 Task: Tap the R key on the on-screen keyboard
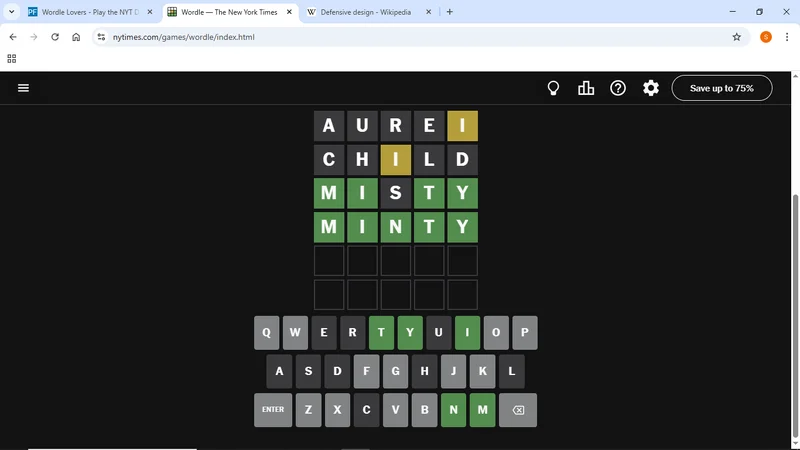(353, 333)
